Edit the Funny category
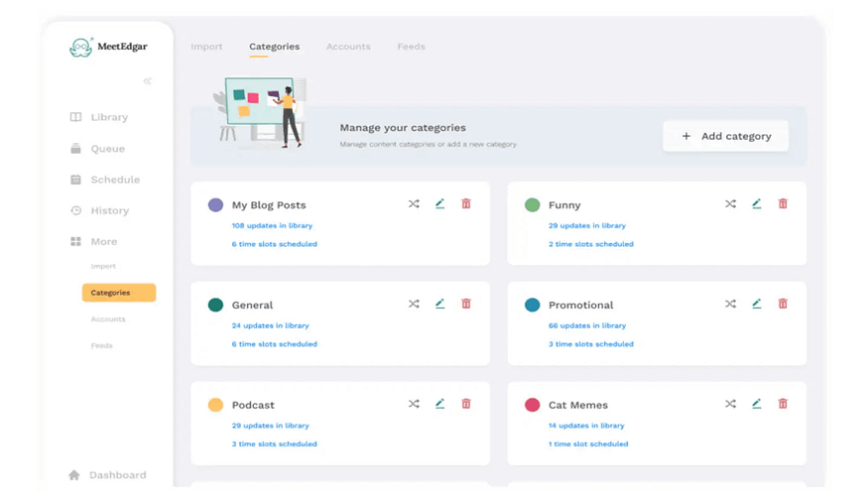The image size is (868, 502). tap(756, 204)
